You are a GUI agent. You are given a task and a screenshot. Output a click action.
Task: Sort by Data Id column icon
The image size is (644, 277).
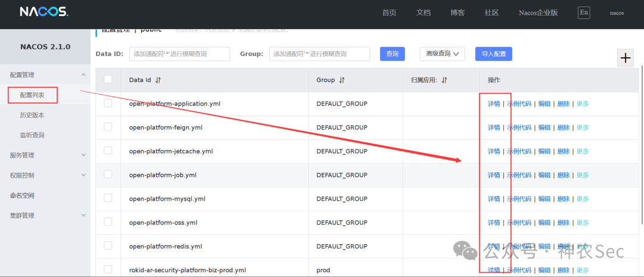click(x=158, y=80)
